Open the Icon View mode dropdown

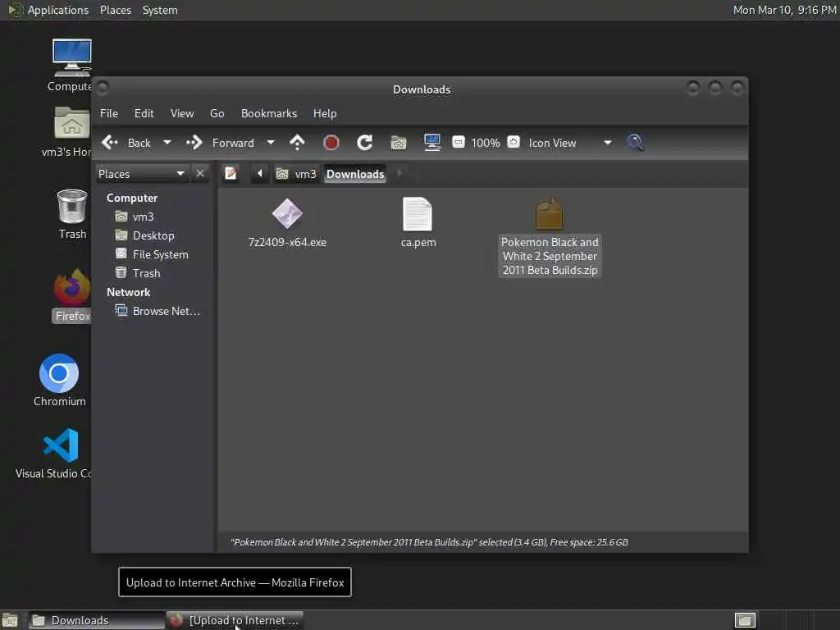(x=570, y=143)
